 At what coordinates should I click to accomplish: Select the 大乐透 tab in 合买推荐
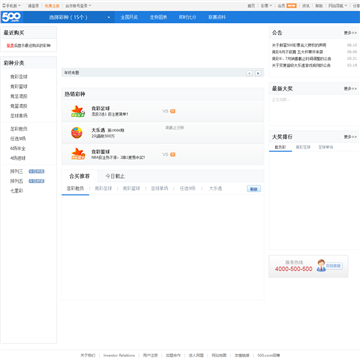pos(215,188)
